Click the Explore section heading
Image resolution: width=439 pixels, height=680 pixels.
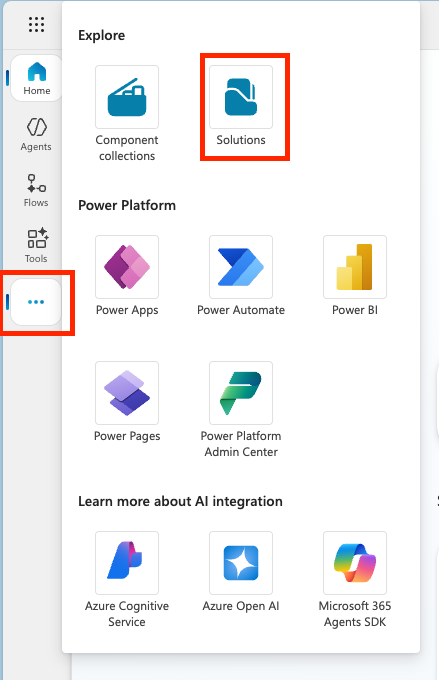[x=102, y=35]
